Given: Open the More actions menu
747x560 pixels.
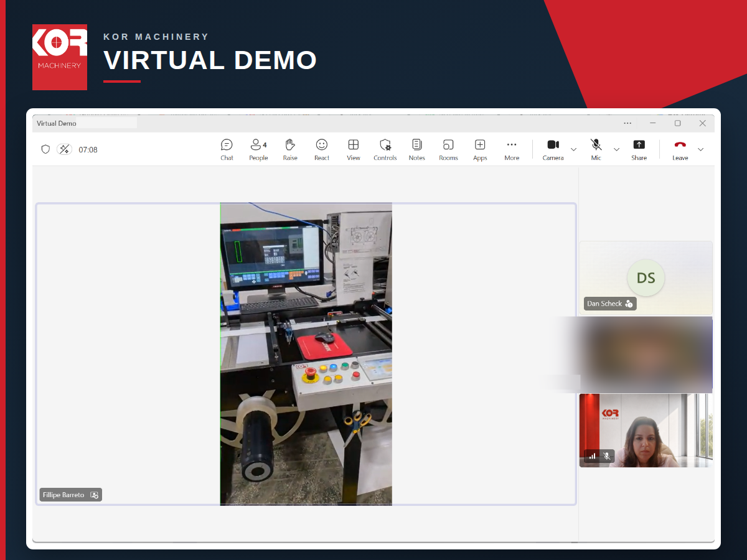Looking at the screenshot, I should click(x=512, y=149).
